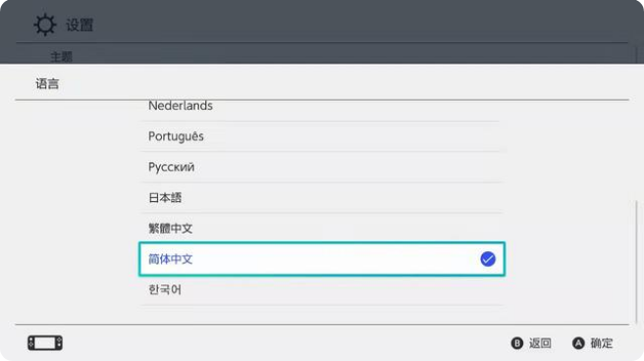Click empty area left of language list

point(78,211)
